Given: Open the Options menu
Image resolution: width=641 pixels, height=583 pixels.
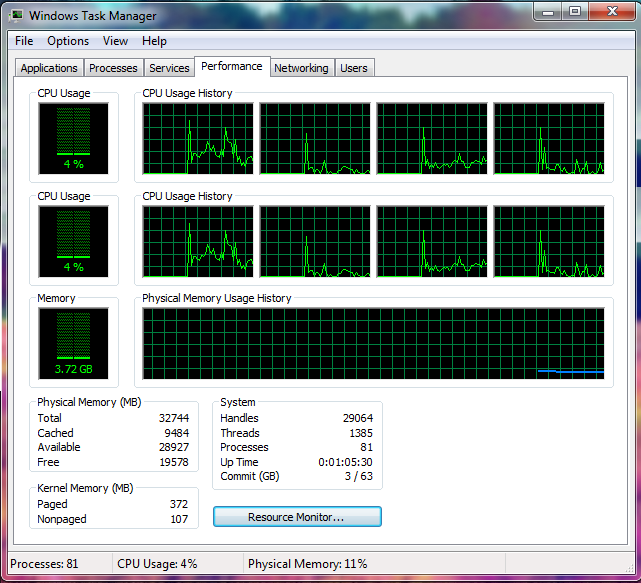Looking at the screenshot, I should click(68, 41).
